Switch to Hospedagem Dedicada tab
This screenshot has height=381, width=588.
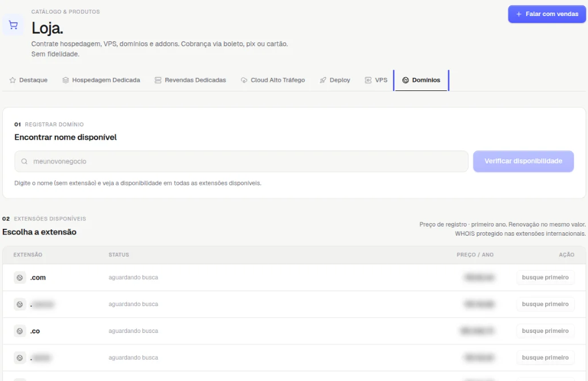tap(101, 80)
